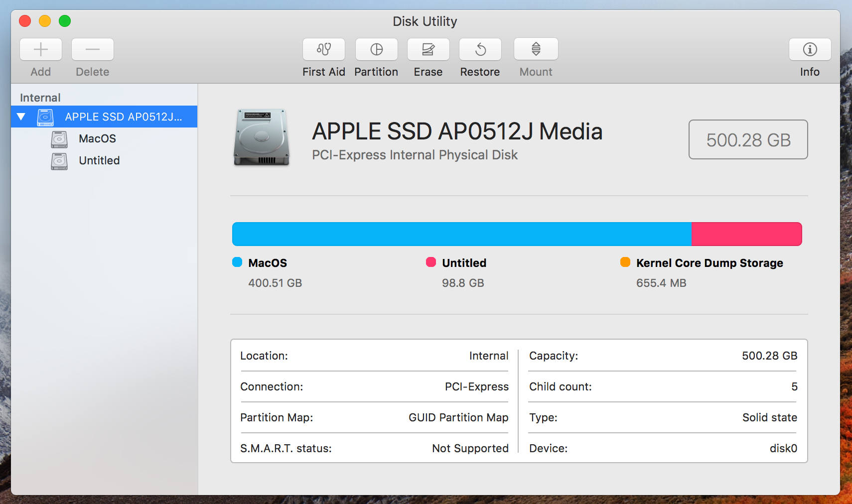Click the MacOS volume drive icon
This screenshot has height=504, width=852.
point(59,139)
